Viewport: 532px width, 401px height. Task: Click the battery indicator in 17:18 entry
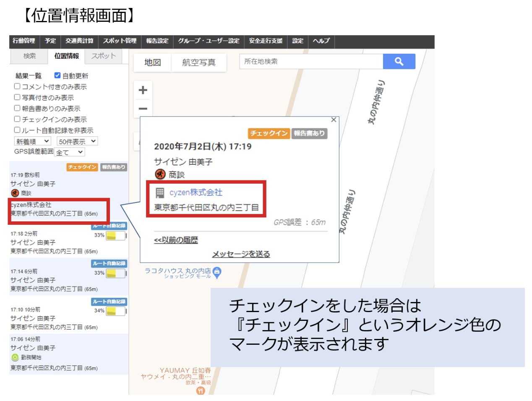(x=116, y=236)
